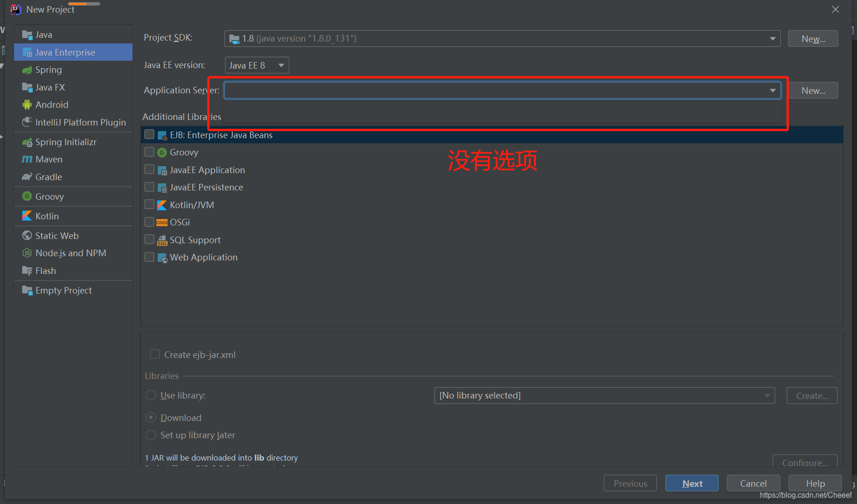Click the OSGi library icon
857x504 pixels.
[x=162, y=223]
